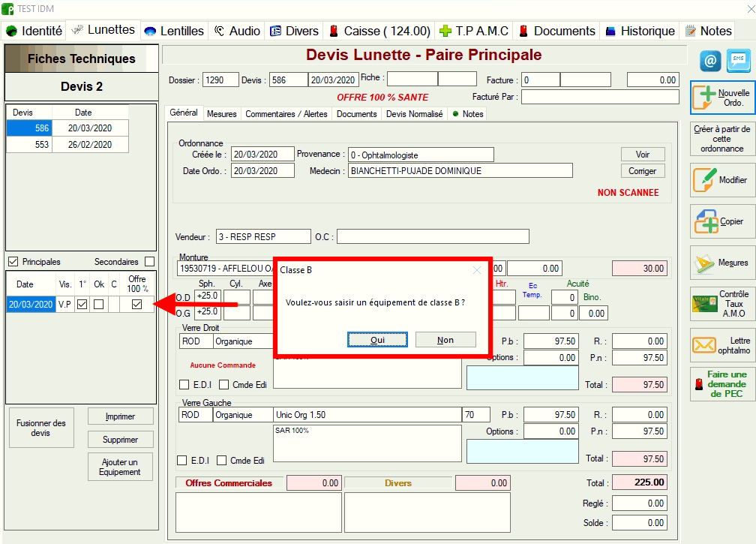Click the Vendeur field
The height and width of the screenshot is (544, 756).
[263, 237]
